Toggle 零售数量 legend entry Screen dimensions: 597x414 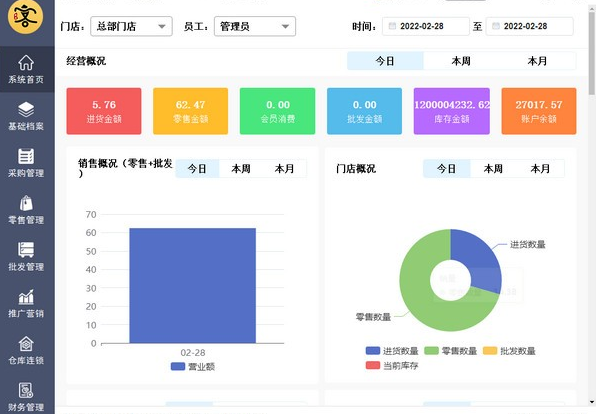450,351
